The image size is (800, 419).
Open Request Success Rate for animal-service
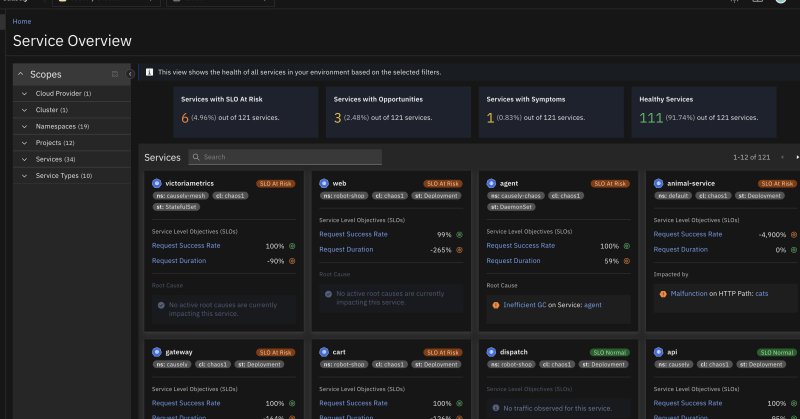pyautogui.click(x=688, y=234)
